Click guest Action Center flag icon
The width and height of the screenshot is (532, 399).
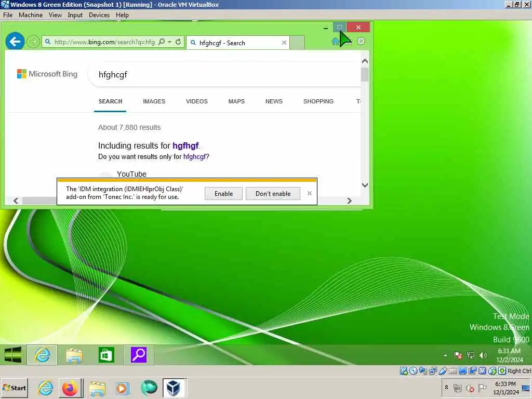click(458, 355)
